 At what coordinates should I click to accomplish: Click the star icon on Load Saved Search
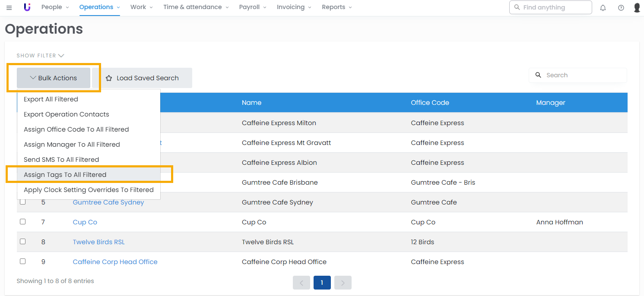(109, 78)
